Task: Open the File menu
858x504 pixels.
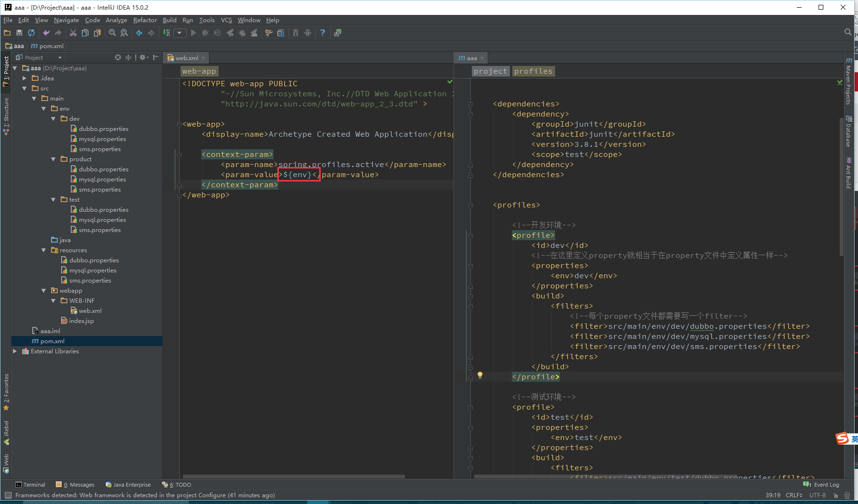Action: coord(8,20)
